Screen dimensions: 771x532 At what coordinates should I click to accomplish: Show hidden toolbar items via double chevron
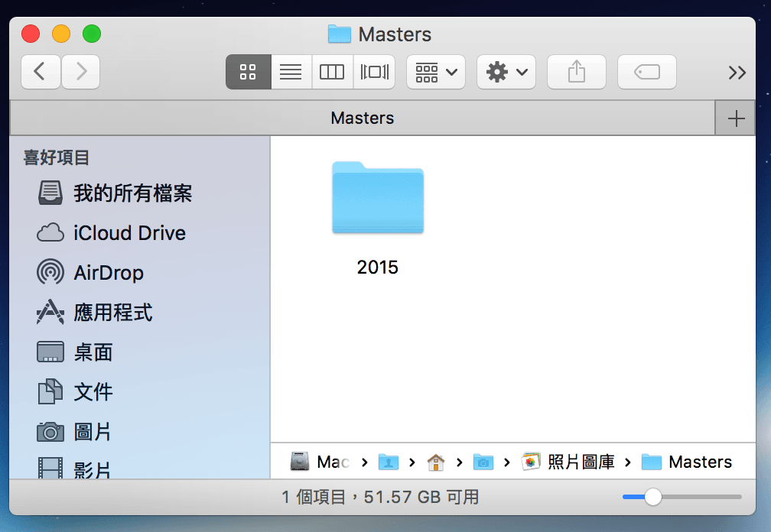(x=737, y=73)
